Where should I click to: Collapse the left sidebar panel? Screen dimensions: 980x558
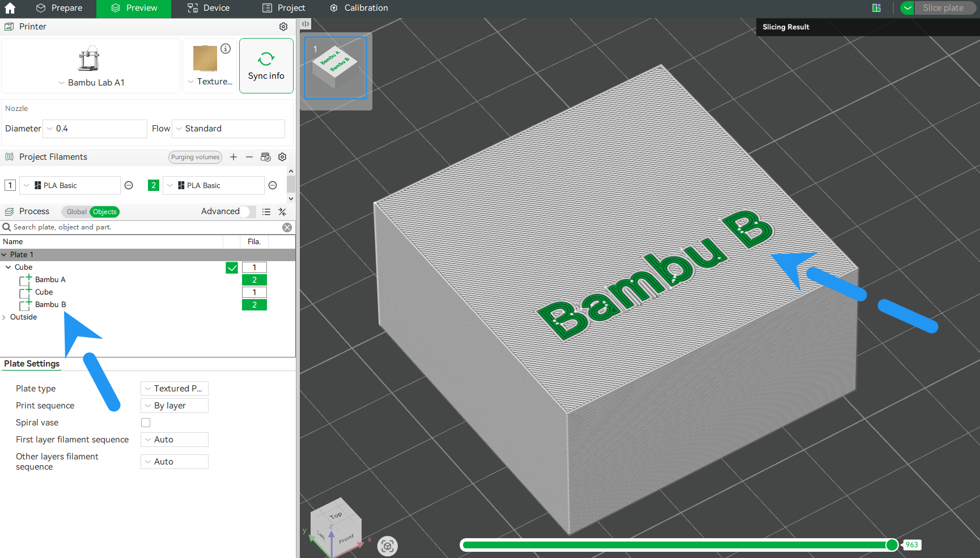(x=306, y=24)
